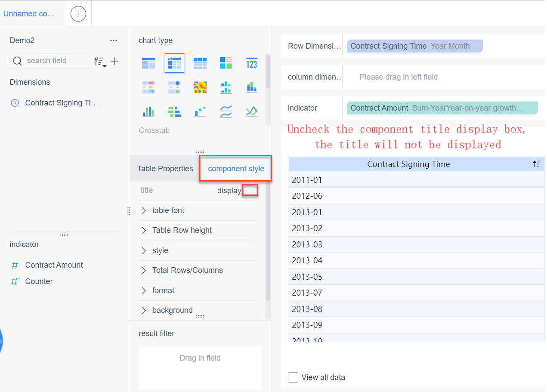Switch to the component style tab
This screenshot has height=392, width=547.
pyautogui.click(x=236, y=169)
